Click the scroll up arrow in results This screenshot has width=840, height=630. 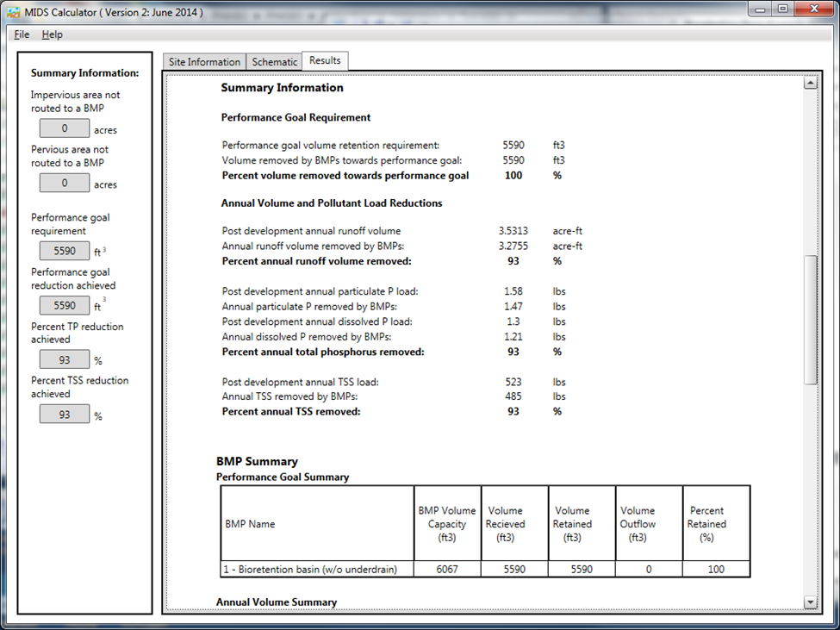[x=809, y=84]
